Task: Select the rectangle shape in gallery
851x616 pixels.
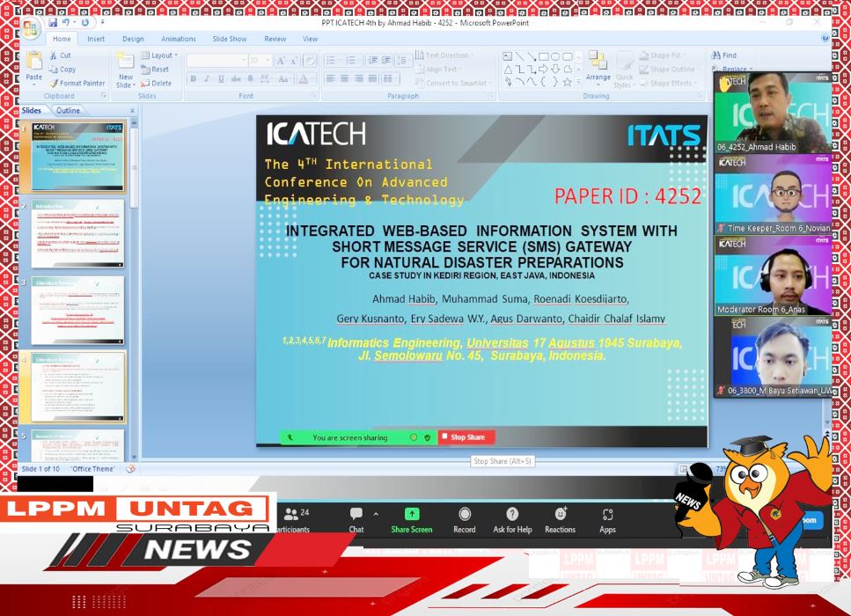Action: coord(543,56)
